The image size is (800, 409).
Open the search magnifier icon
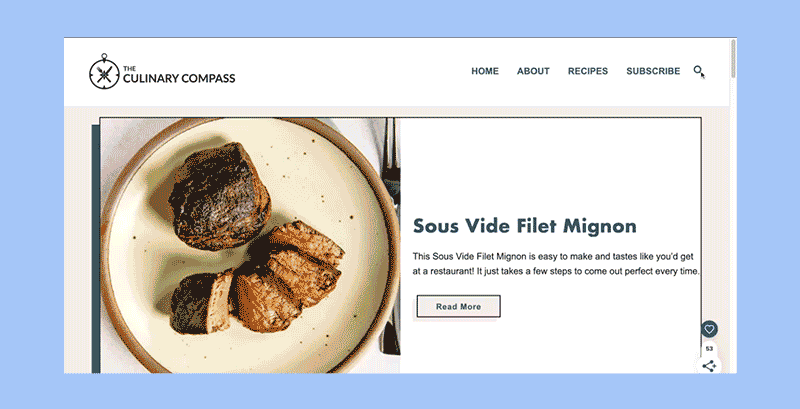(698, 70)
